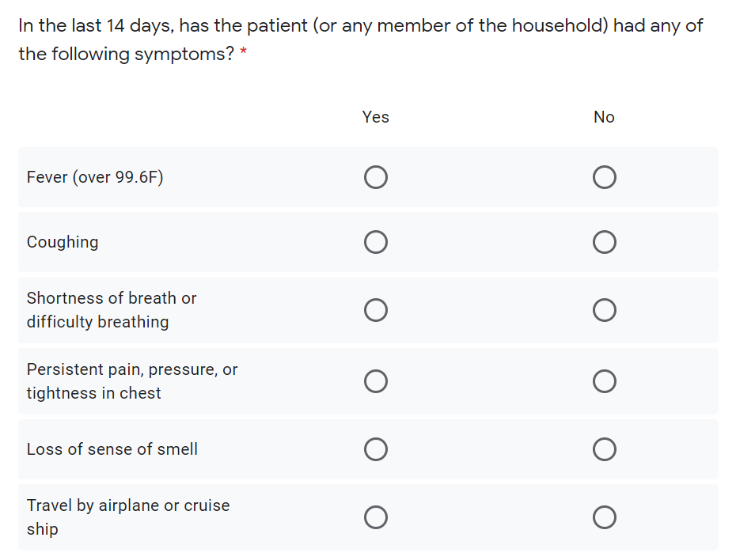Answer Yes for Travel by airplane or cruise ship
The width and height of the screenshot is (736, 560).
click(375, 517)
